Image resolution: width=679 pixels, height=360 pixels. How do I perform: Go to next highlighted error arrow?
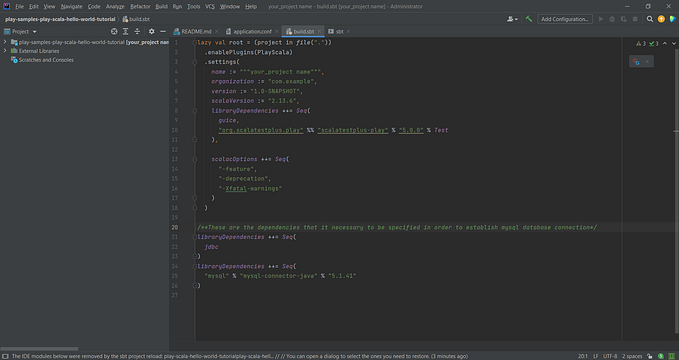click(x=674, y=43)
